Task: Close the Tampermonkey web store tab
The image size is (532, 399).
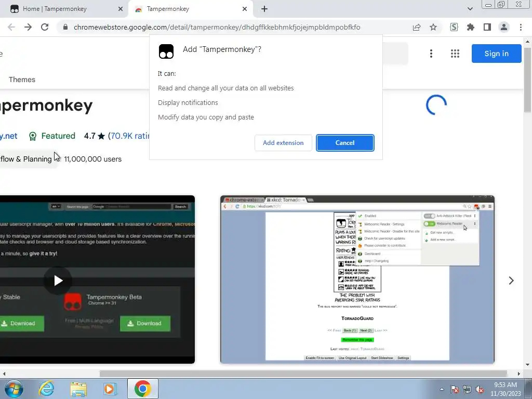Action: pyautogui.click(x=245, y=9)
